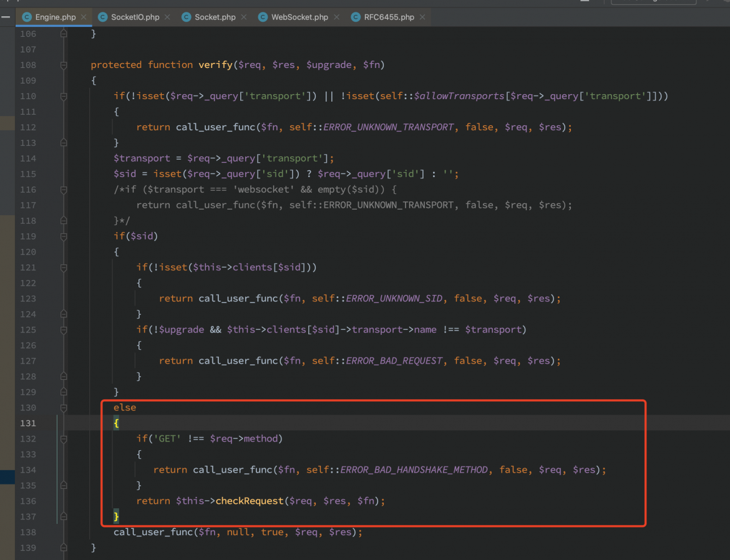The image size is (730, 560).
Task: Click the verify function name
Action: [x=215, y=65]
